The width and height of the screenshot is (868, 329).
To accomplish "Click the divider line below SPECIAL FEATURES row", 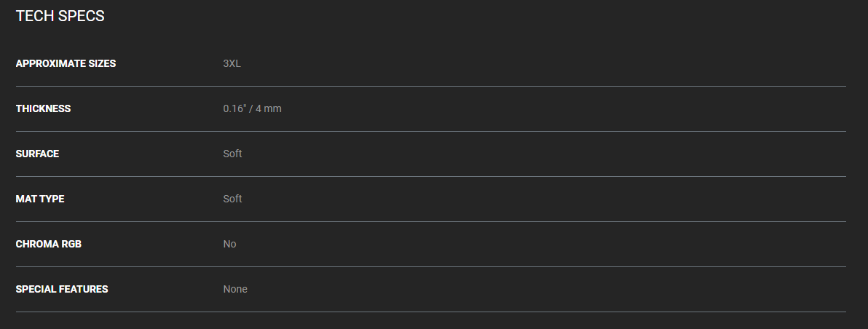I will coord(430,312).
